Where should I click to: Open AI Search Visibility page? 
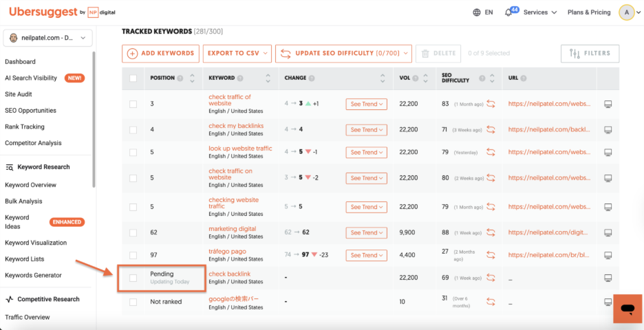coord(31,78)
